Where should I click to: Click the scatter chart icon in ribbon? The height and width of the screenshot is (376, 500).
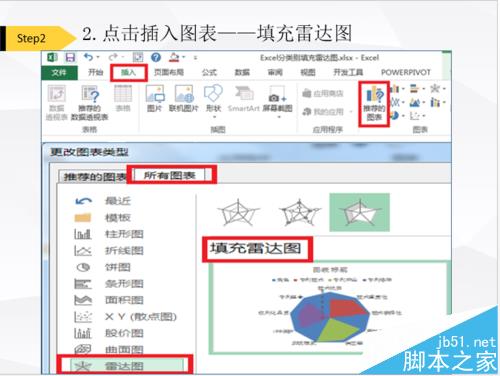(415, 116)
